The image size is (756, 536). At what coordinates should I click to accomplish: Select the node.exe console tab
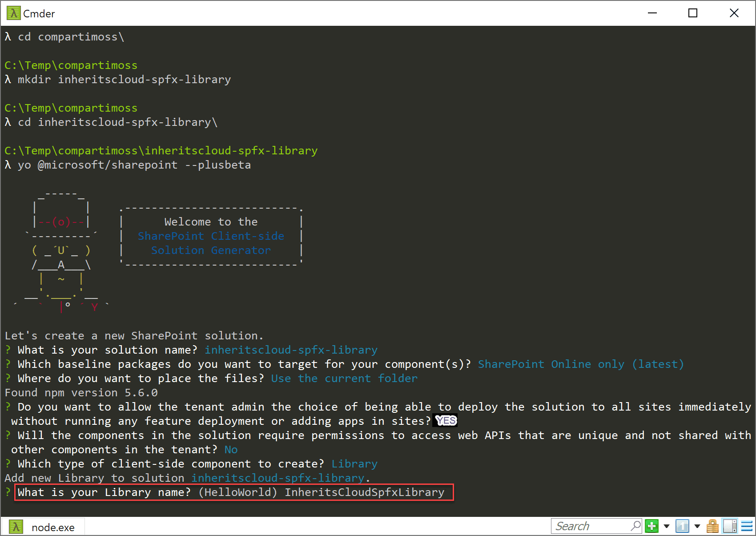click(43, 527)
